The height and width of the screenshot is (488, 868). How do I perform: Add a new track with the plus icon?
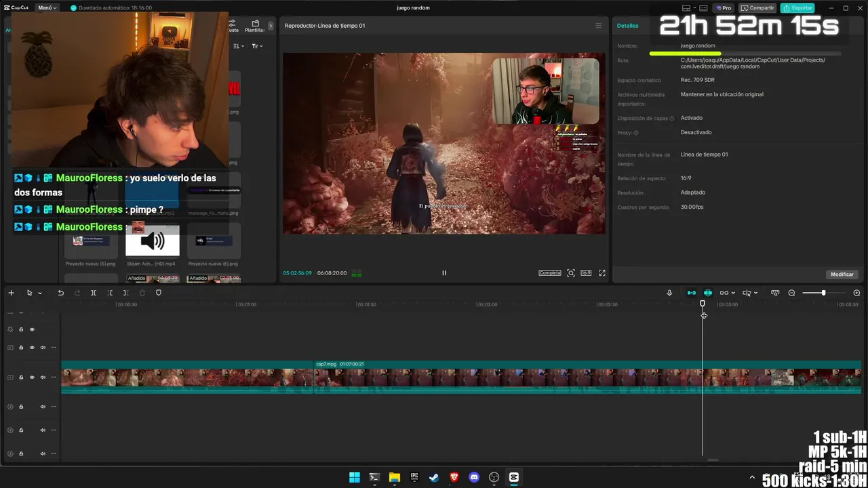(x=11, y=293)
